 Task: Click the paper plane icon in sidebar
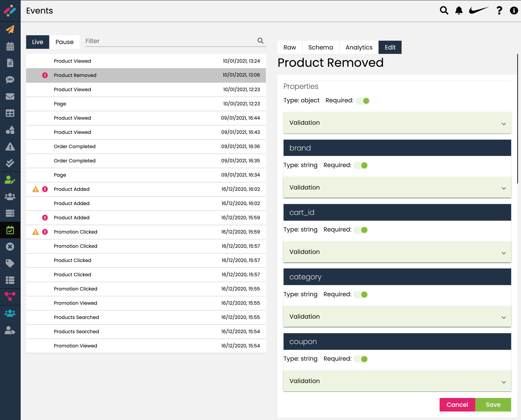(x=10, y=29)
